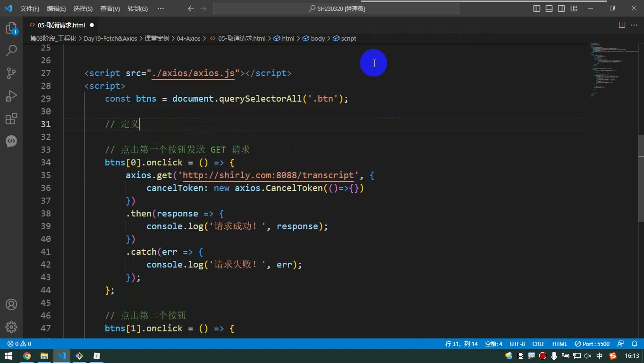Open notifications bell in status bar
Viewport: 644px width, 363px height.
[x=635, y=344]
